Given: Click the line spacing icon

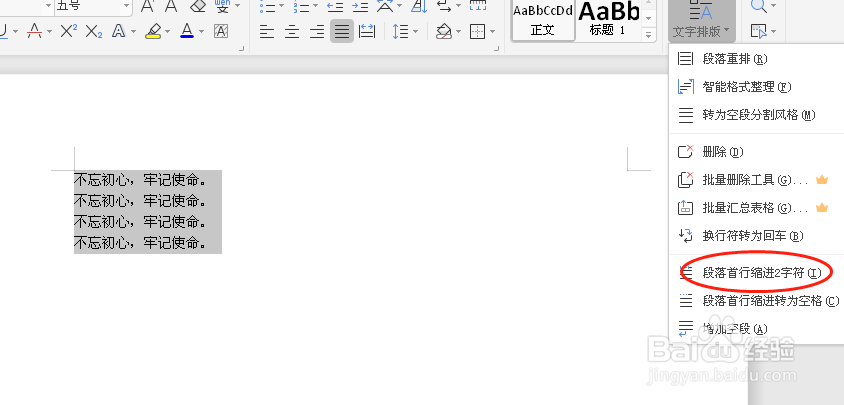Looking at the screenshot, I should click(x=401, y=32).
